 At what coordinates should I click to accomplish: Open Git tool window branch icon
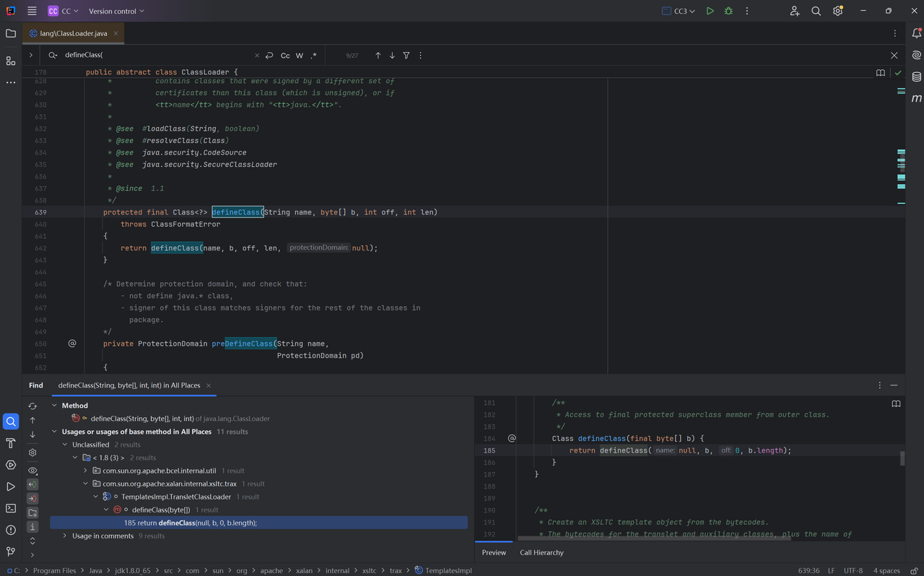point(11,551)
